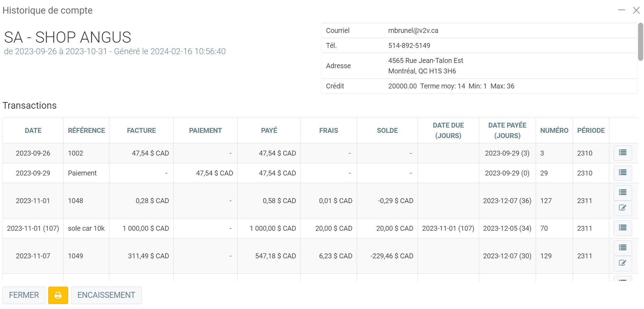Image resolution: width=644 pixels, height=309 pixels.
Task: Minimize the Historique de compte window
Action: pyautogui.click(x=621, y=10)
